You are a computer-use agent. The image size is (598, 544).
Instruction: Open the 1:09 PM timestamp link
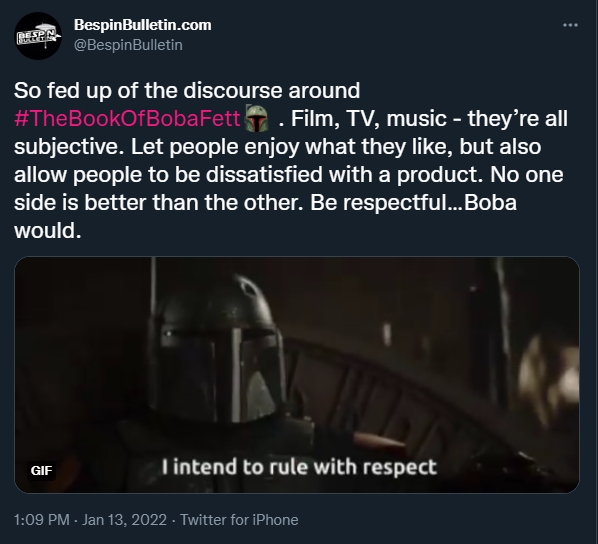tap(42, 520)
